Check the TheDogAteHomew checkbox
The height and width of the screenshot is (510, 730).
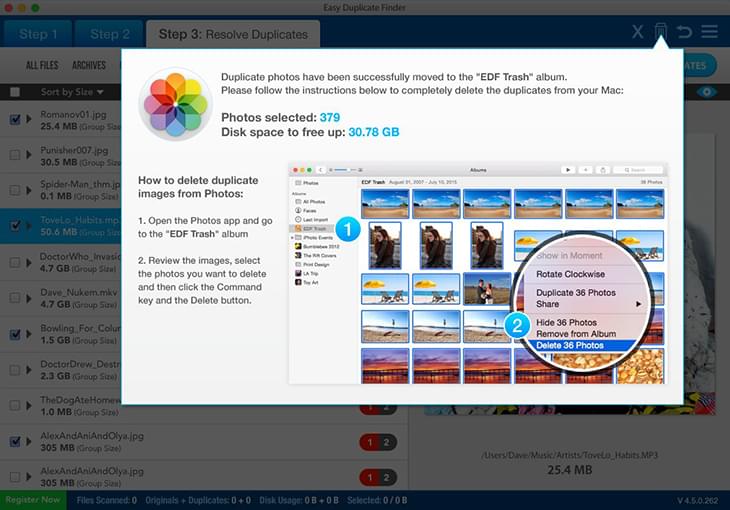click(x=15, y=406)
